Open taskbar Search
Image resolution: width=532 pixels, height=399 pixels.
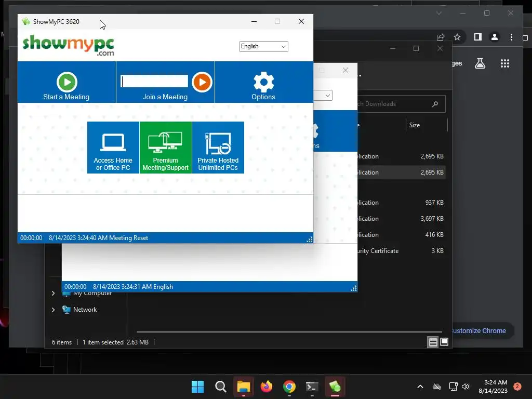click(x=220, y=387)
